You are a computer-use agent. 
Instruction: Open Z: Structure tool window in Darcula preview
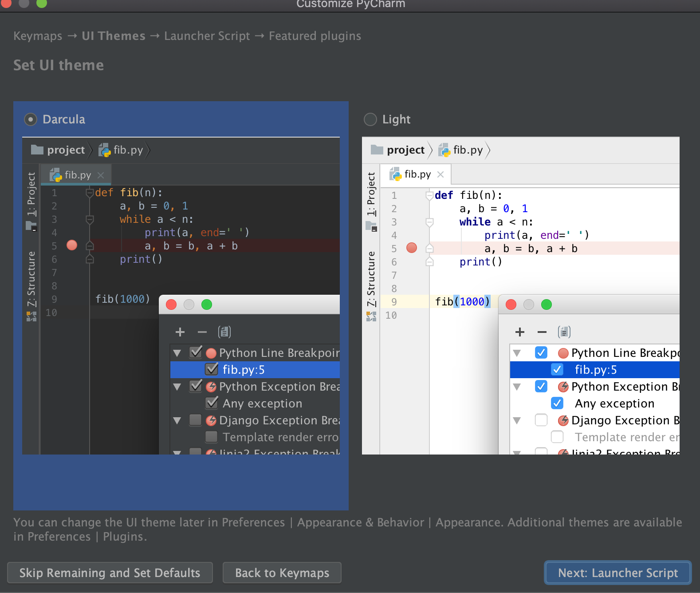pyautogui.click(x=31, y=279)
